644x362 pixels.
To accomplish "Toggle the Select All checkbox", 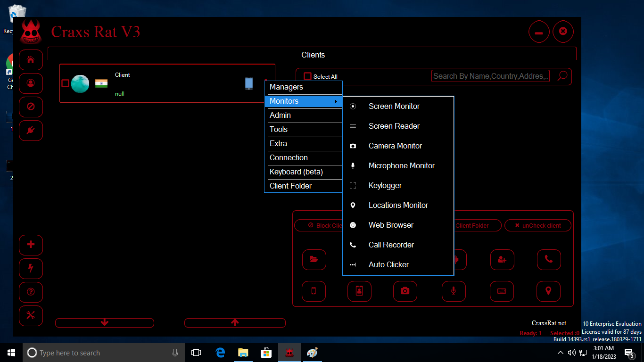I will [x=307, y=76].
